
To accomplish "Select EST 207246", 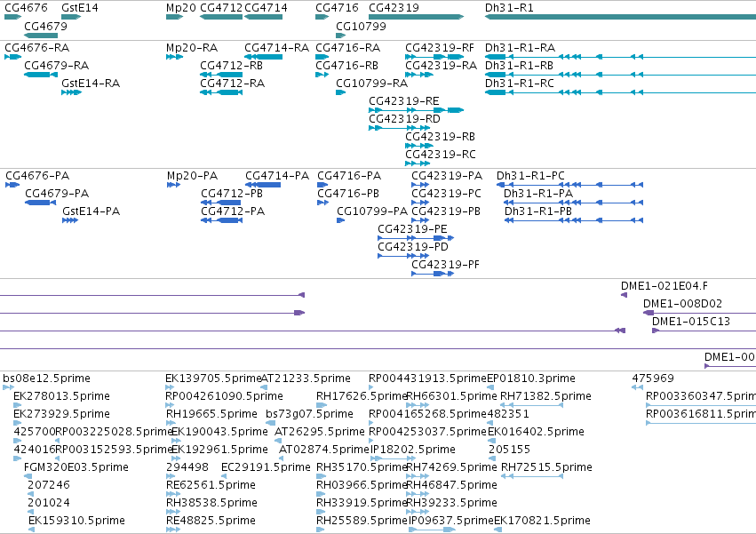I will (x=49, y=485).
